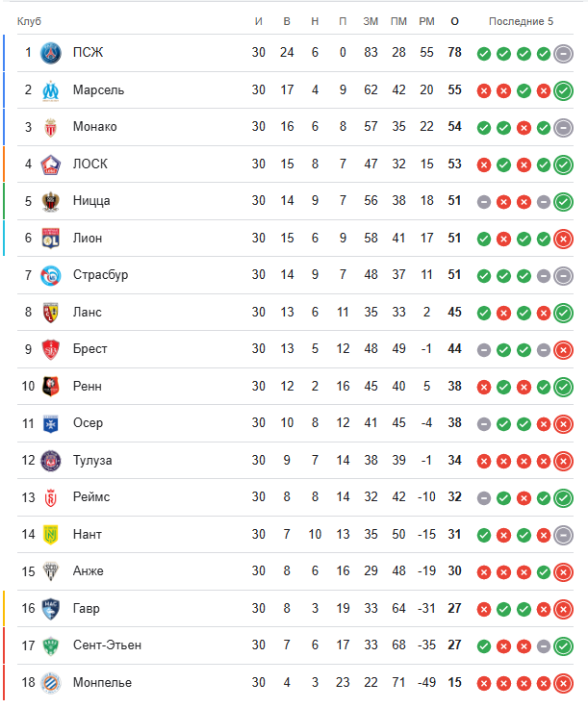Open the ЛОСК team link
Viewport: 588px width, 708px height.
(x=90, y=164)
